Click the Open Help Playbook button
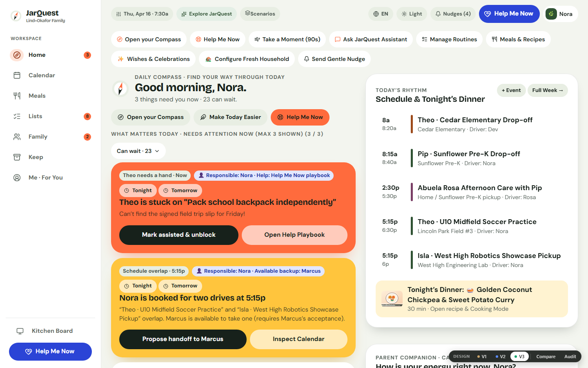The height and width of the screenshot is (368, 588). [x=294, y=235]
